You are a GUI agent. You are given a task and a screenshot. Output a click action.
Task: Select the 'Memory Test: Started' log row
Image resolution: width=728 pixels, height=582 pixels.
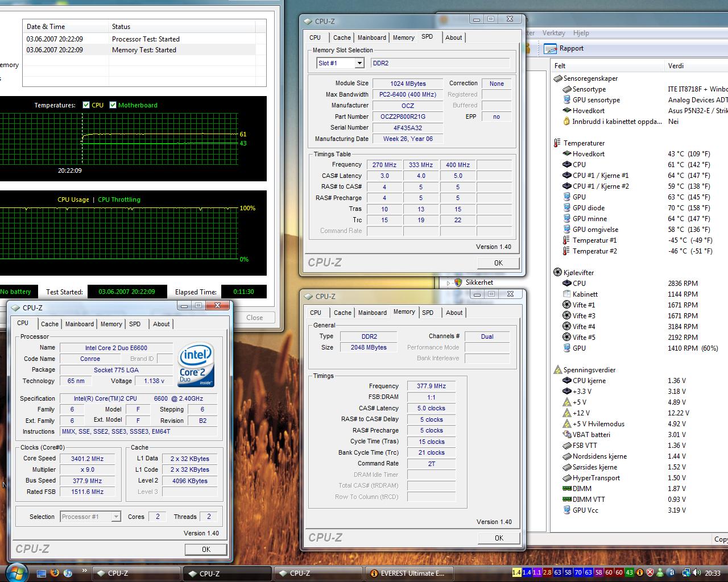(144, 50)
